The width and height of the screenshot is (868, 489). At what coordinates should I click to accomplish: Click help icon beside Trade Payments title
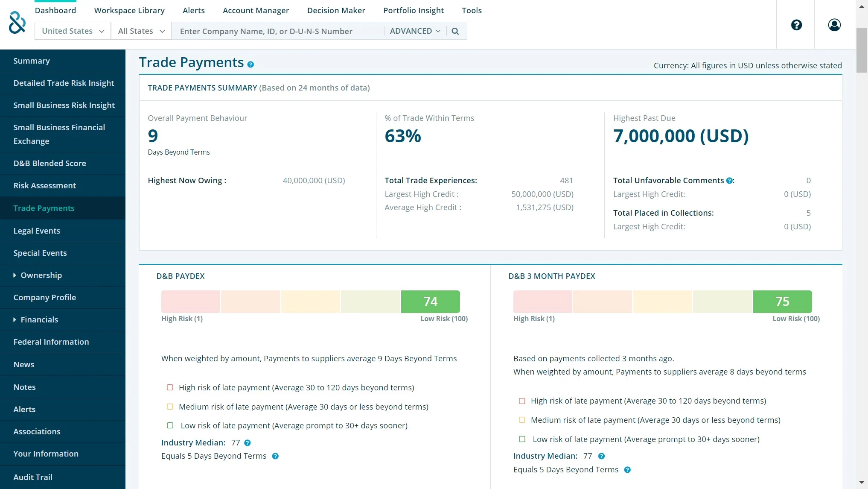[x=250, y=64]
